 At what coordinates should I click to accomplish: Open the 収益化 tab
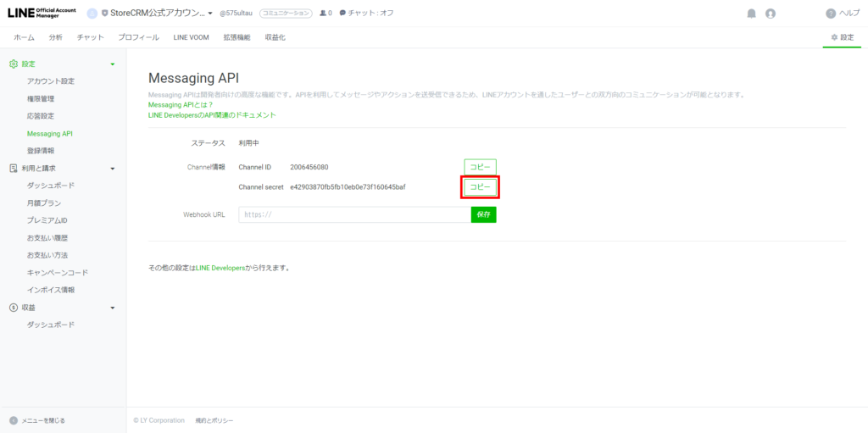click(x=275, y=37)
